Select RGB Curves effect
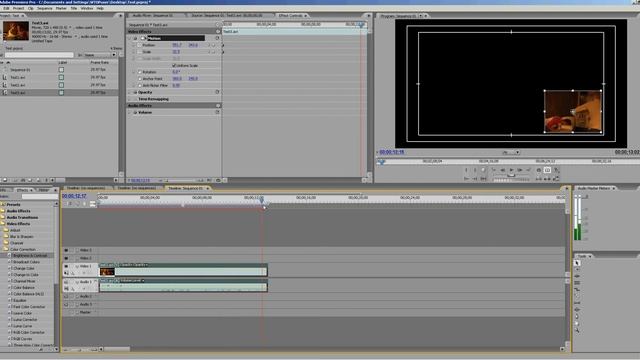This screenshot has width=640, height=360. click(22, 339)
